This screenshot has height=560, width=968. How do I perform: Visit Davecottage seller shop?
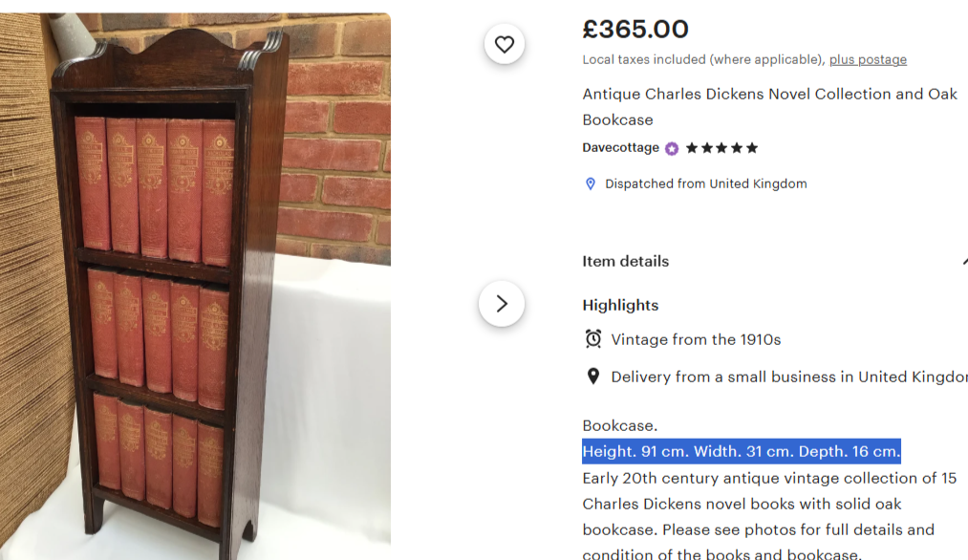[620, 148]
